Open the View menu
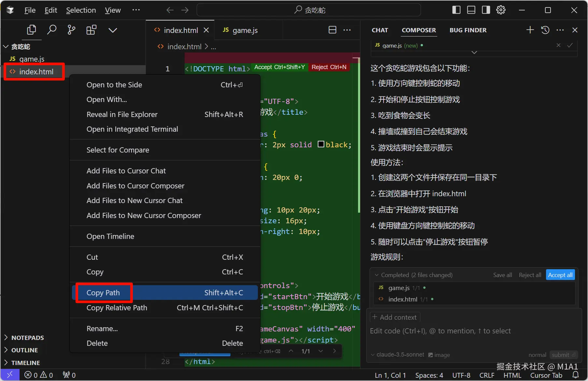The width and height of the screenshot is (588, 381). (x=113, y=10)
